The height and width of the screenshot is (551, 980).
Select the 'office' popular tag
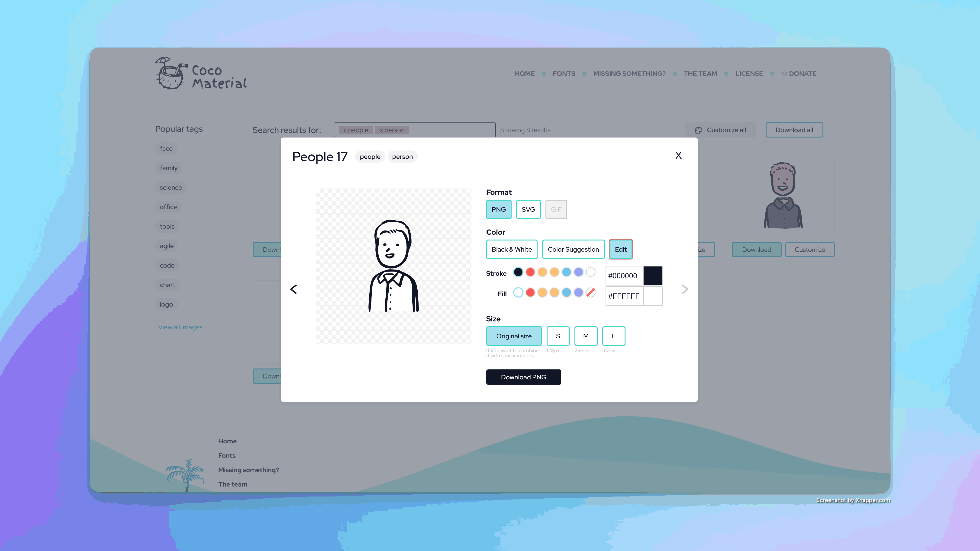(168, 207)
